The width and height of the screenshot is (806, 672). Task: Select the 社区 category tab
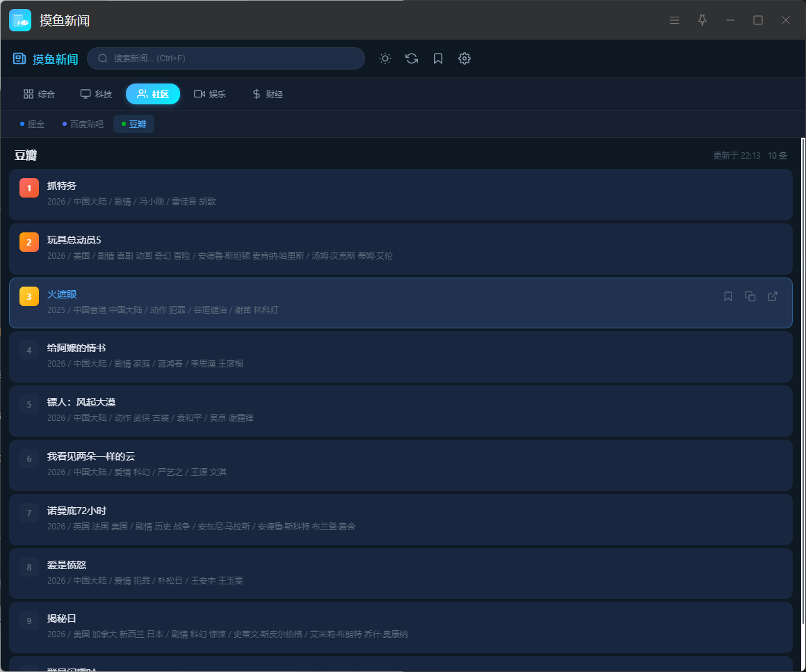(153, 94)
